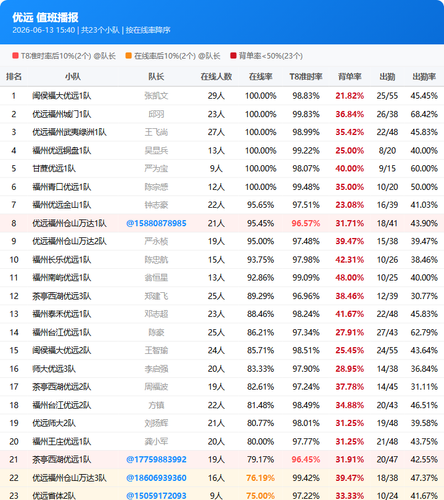Viewport: 444px width, 500px height.
Task: Click the team name 师大优远3队
Action: point(54,369)
